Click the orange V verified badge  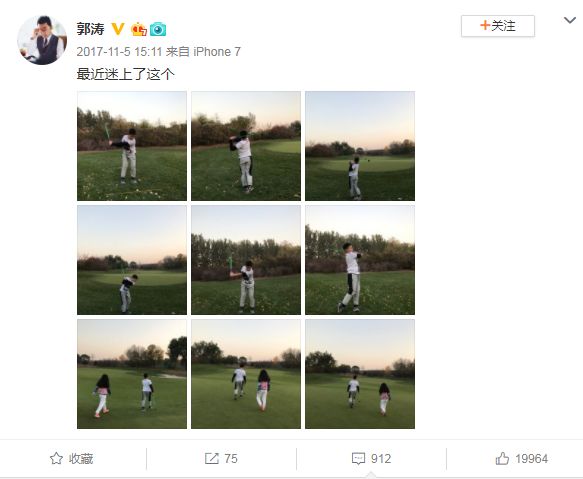pyautogui.click(x=118, y=29)
